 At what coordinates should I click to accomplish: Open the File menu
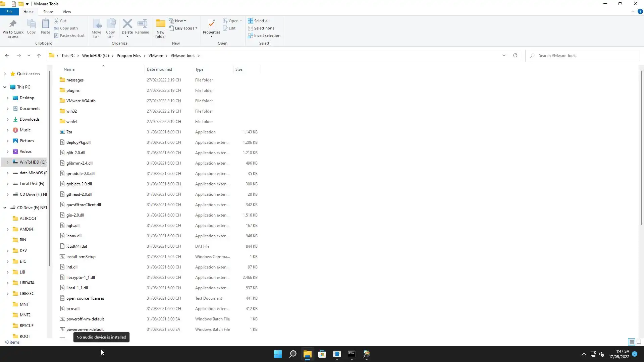tap(9, 12)
